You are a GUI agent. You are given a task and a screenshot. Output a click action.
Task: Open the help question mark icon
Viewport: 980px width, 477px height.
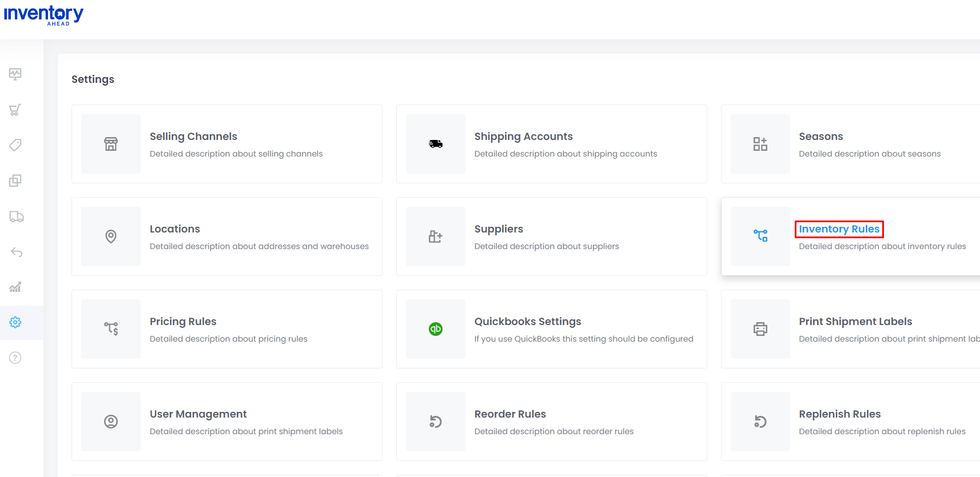pos(15,358)
